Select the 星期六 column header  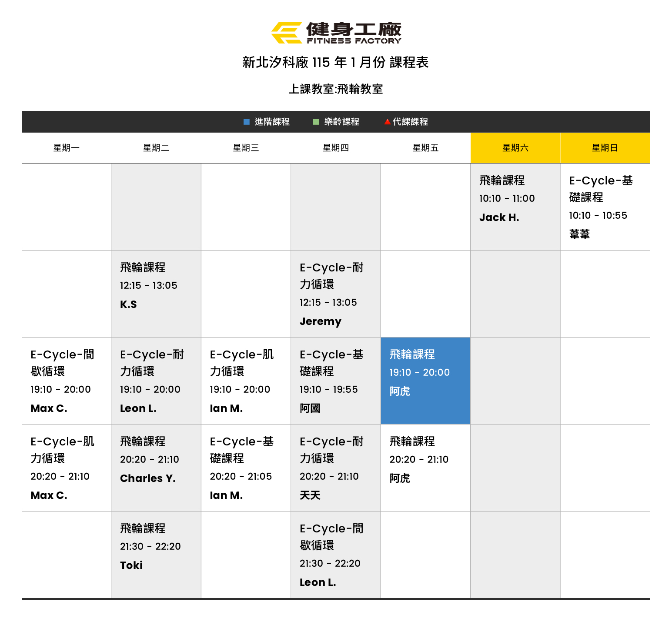pos(515,148)
